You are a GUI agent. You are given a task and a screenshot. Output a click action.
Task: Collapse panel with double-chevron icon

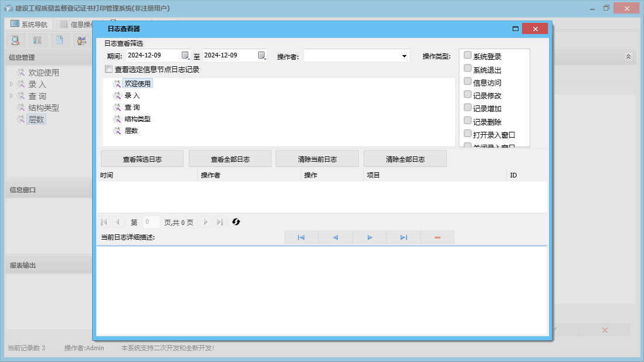[628, 57]
